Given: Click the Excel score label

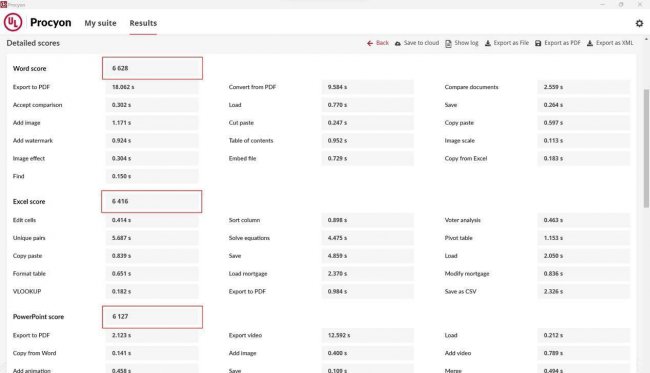Looking at the screenshot, I should point(29,201).
